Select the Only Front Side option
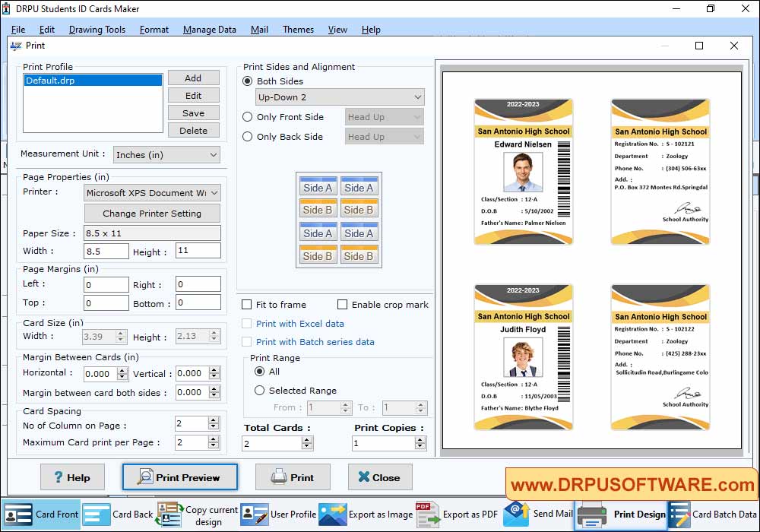This screenshot has height=532, width=760. tap(247, 117)
